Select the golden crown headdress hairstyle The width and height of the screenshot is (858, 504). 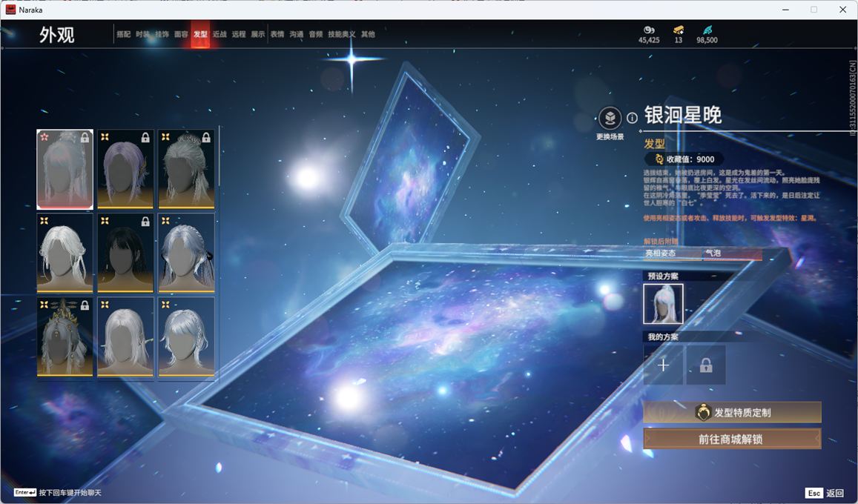pos(65,336)
